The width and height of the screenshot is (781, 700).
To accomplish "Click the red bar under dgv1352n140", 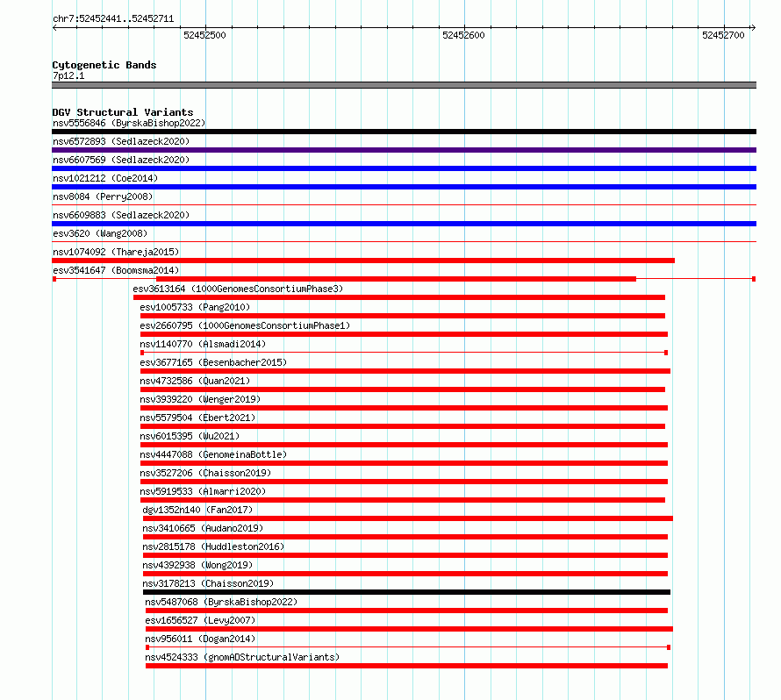I will (408, 518).
